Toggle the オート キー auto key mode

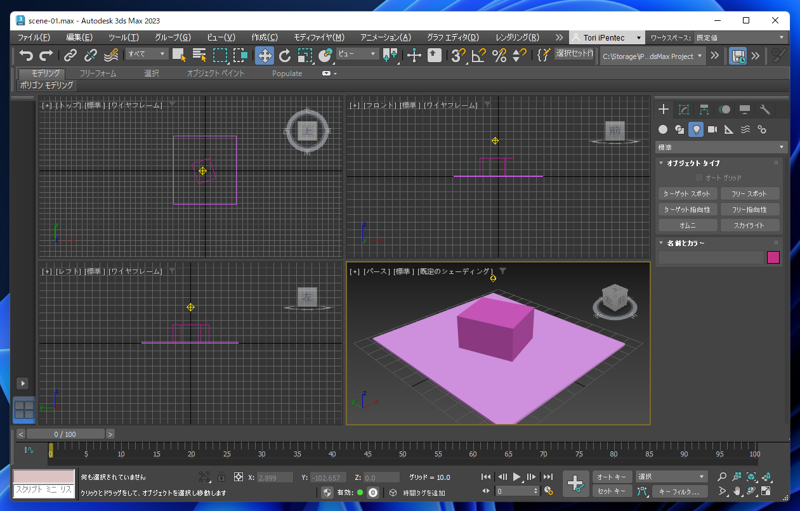(610, 477)
